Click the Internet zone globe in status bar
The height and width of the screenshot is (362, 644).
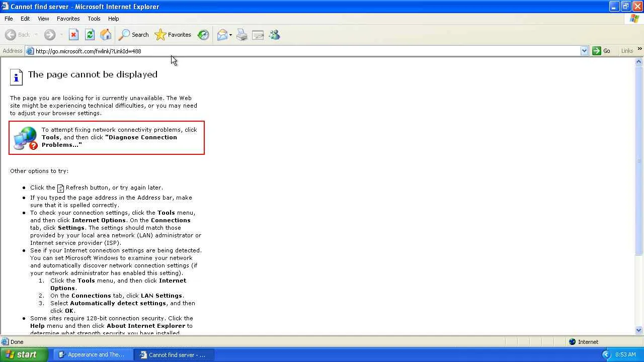(x=572, y=342)
